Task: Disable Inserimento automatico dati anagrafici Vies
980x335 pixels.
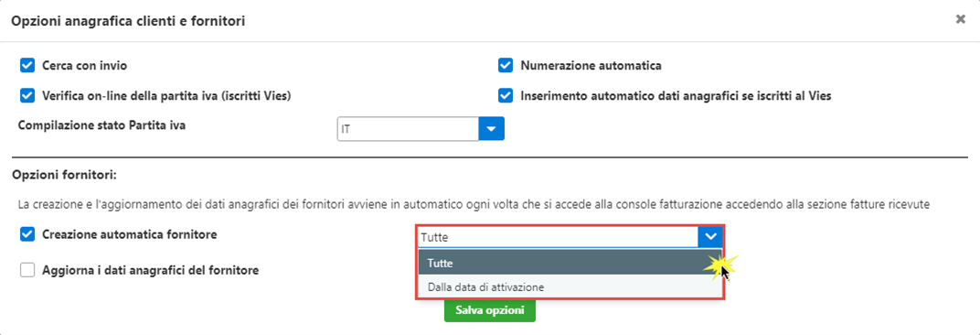Action: point(505,96)
